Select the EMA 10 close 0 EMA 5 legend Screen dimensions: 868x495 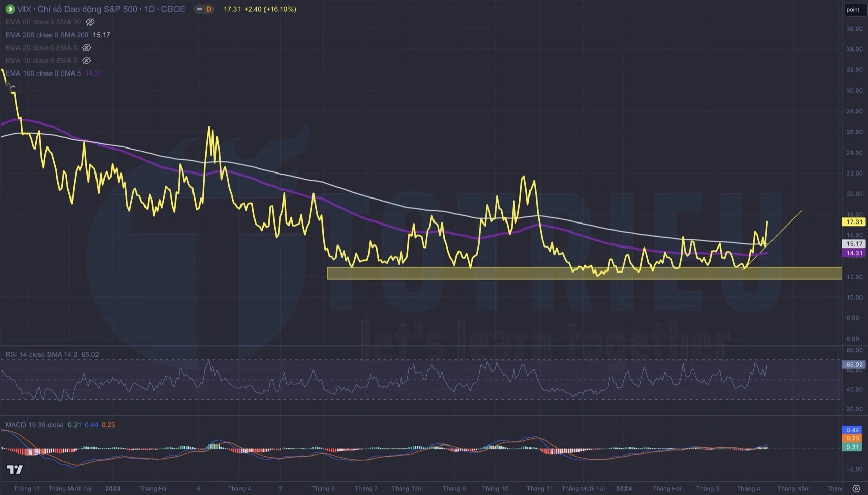click(x=41, y=60)
